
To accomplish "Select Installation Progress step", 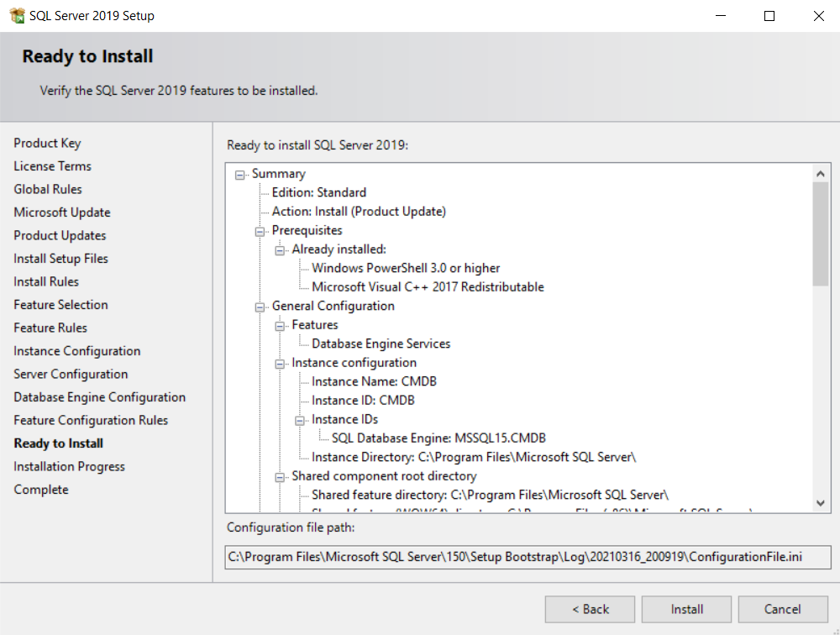I will tap(69, 466).
